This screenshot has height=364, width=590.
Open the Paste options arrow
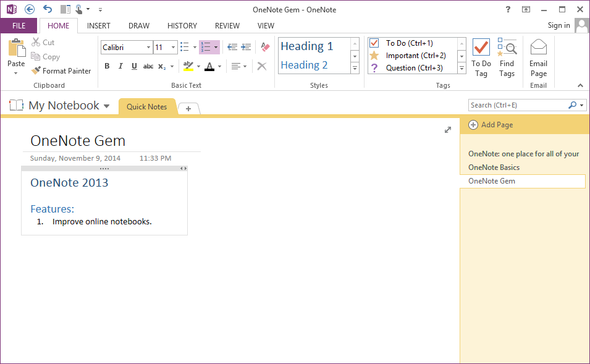click(x=16, y=73)
